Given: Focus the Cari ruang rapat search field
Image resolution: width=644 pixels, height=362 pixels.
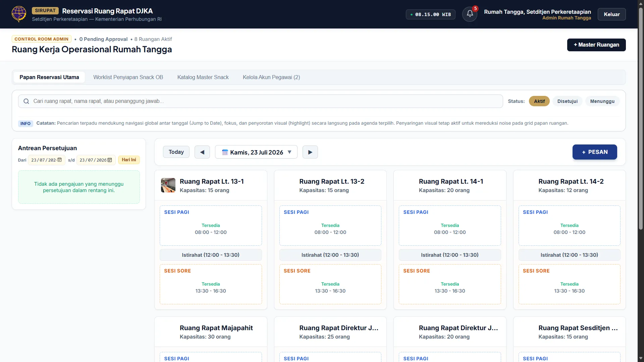Looking at the screenshot, I should click(261, 101).
